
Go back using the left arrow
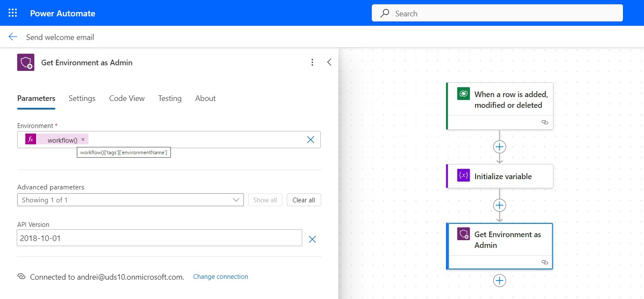click(13, 37)
